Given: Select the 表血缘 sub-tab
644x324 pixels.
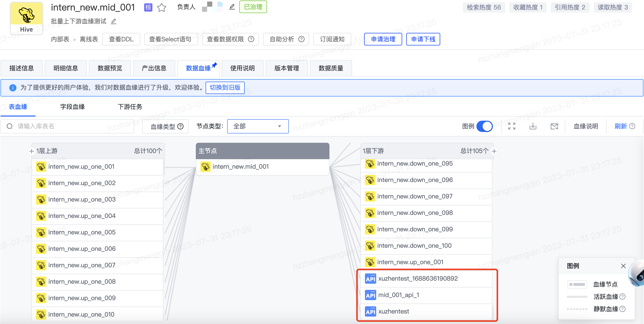Looking at the screenshot, I should point(18,107).
